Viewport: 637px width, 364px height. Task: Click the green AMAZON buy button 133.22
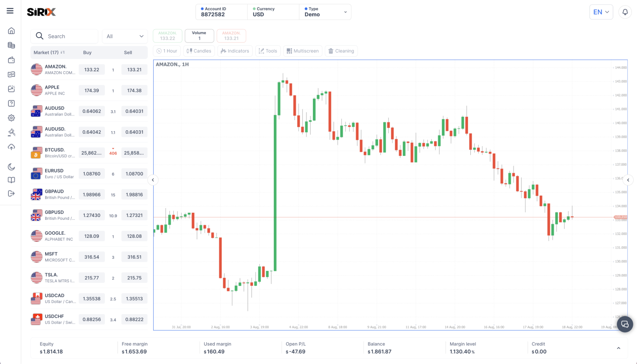coord(167,36)
